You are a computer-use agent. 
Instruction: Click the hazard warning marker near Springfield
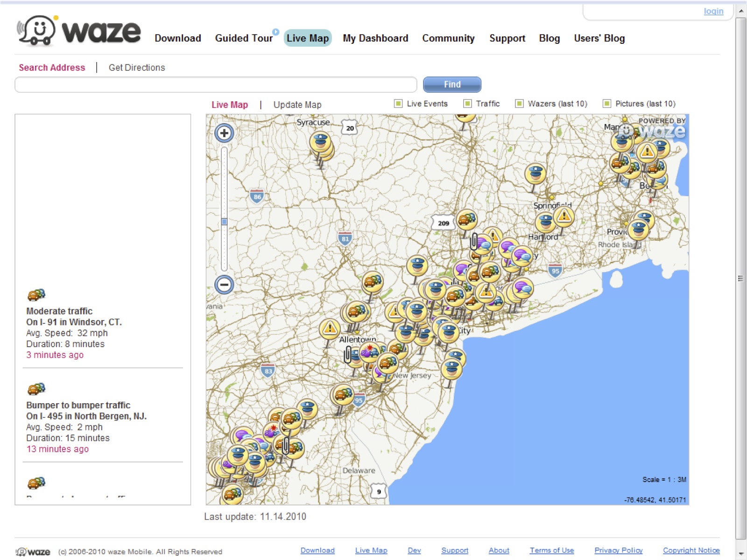tap(564, 216)
